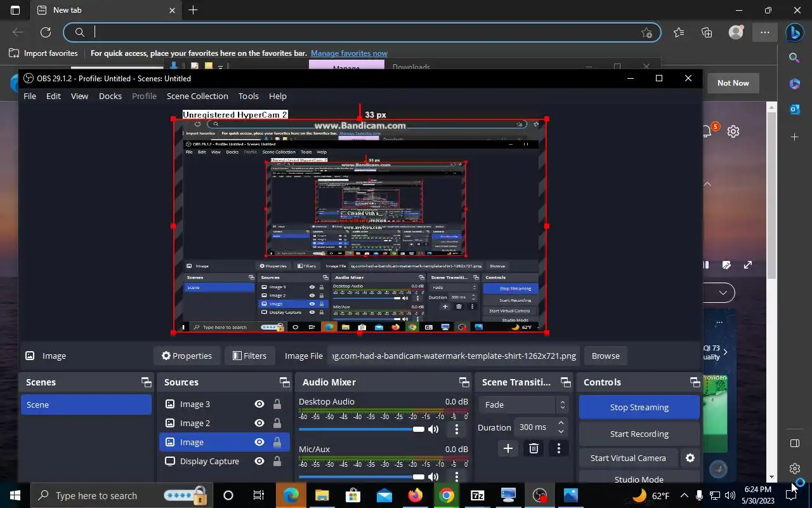The image size is (812, 508).
Task: Click Import favorites in Edge
Action: [44, 53]
